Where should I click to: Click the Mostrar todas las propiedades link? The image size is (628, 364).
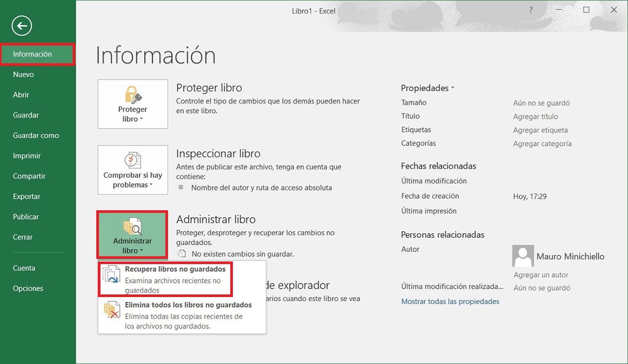(450, 301)
